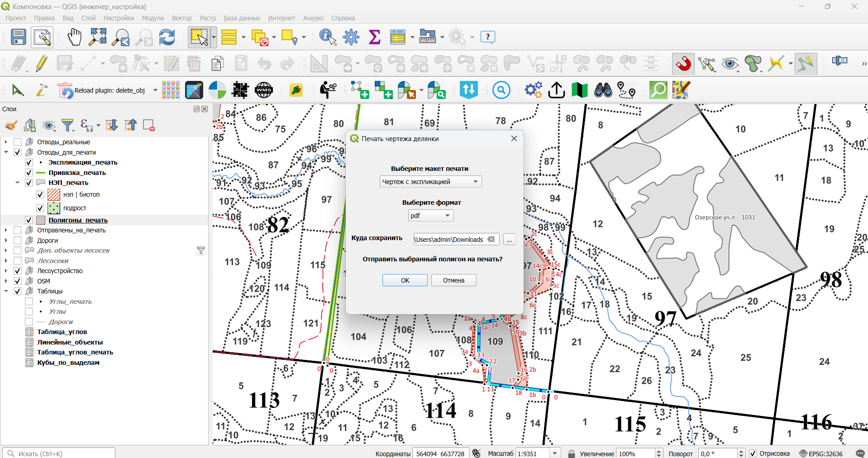Show the Дороги group layer
Viewport: 868px width, 458px height.
(18, 241)
